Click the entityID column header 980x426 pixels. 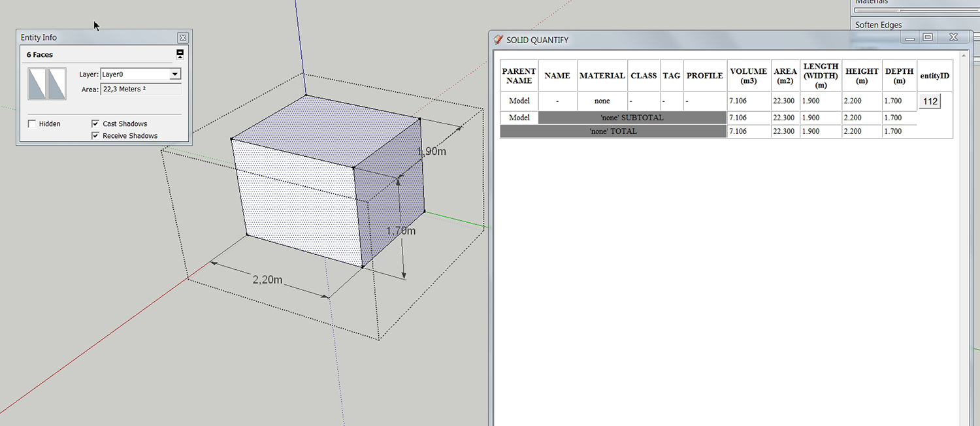tap(935, 76)
